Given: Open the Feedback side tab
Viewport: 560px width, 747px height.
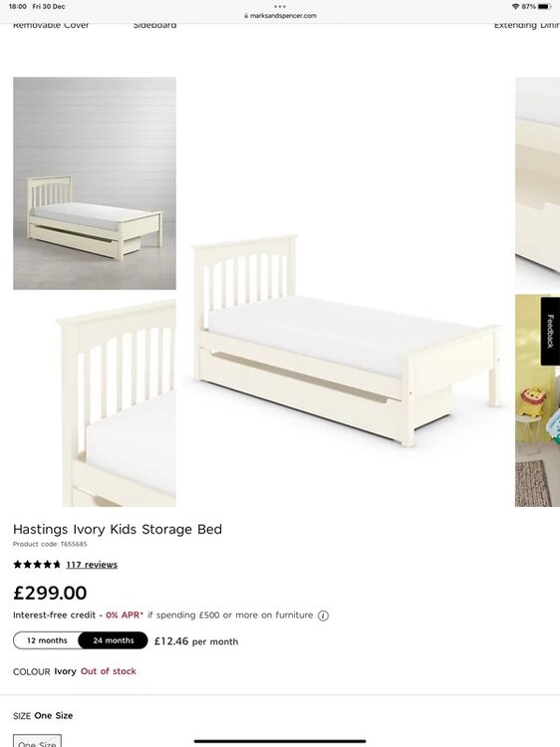Looking at the screenshot, I should pyautogui.click(x=550, y=331).
